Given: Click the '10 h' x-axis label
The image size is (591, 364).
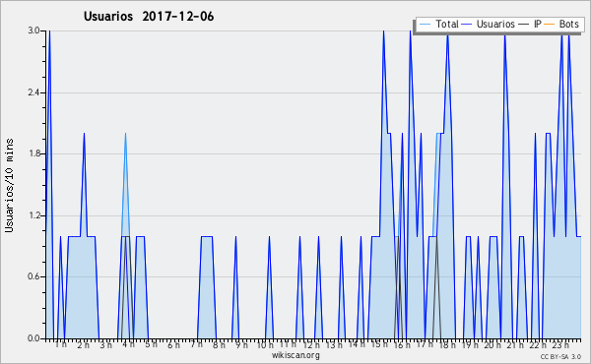Looking at the screenshot, I should (x=265, y=344).
